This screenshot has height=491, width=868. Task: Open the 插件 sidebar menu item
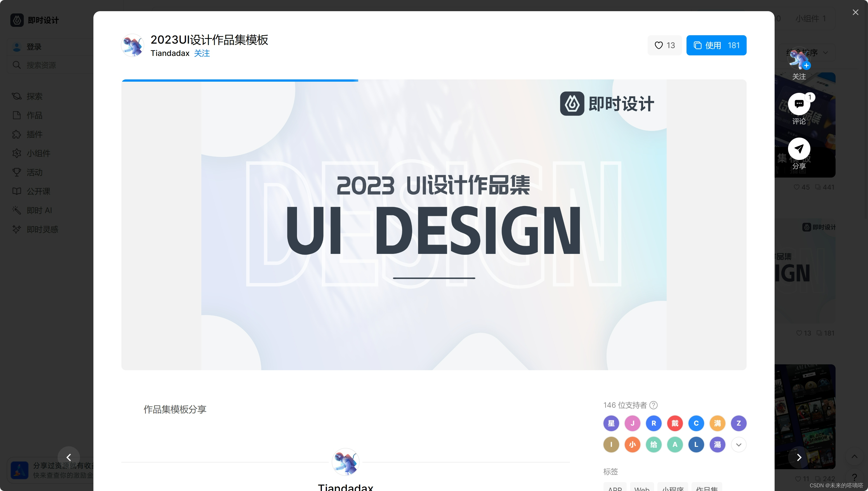pyautogui.click(x=34, y=134)
